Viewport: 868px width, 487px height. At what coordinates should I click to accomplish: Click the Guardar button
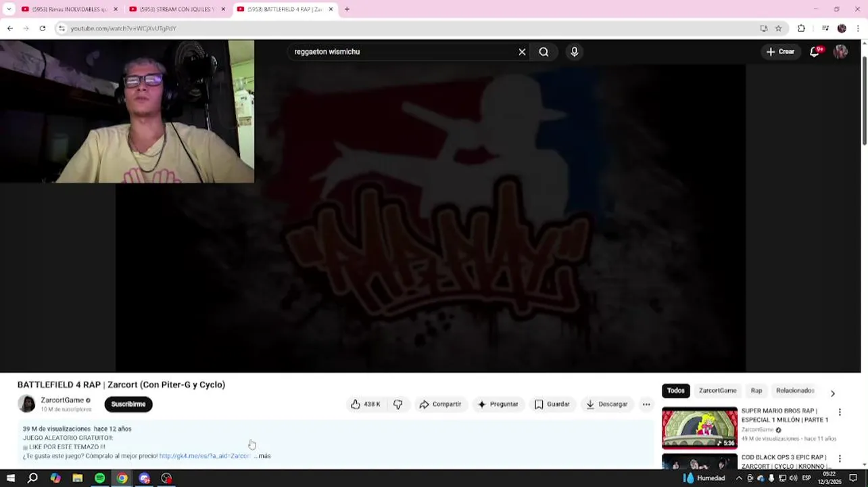pyautogui.click(x=552, y=404)
